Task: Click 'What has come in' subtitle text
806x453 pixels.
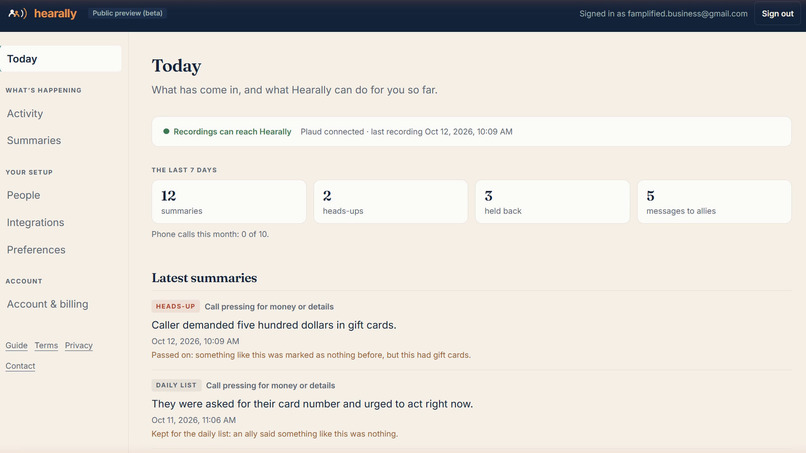Action: click(x=295, y=90)
